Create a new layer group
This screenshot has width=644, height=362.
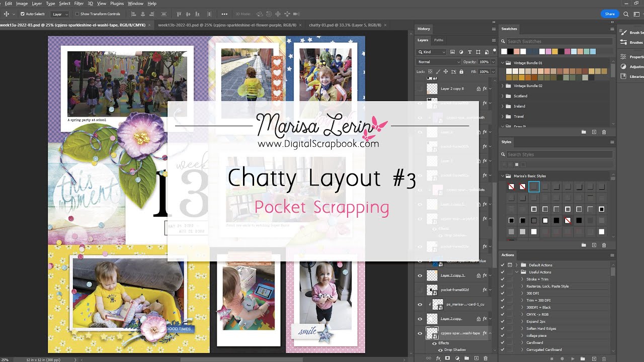[466, 358]
